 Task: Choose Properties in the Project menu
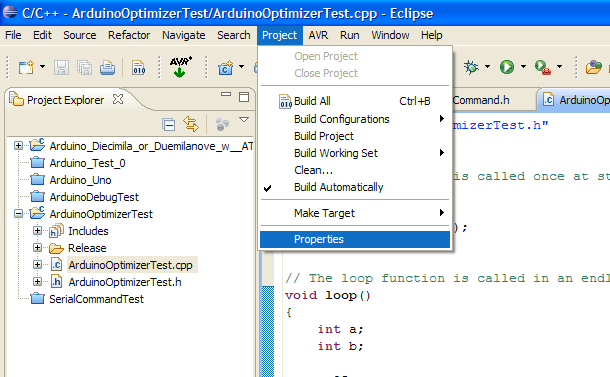pos(354,239)
